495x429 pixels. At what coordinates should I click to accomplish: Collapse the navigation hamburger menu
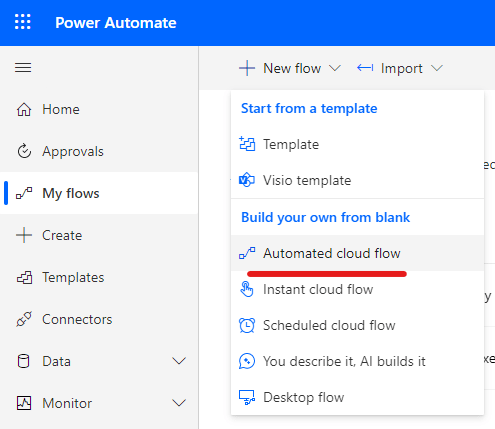tap(23, 68)
